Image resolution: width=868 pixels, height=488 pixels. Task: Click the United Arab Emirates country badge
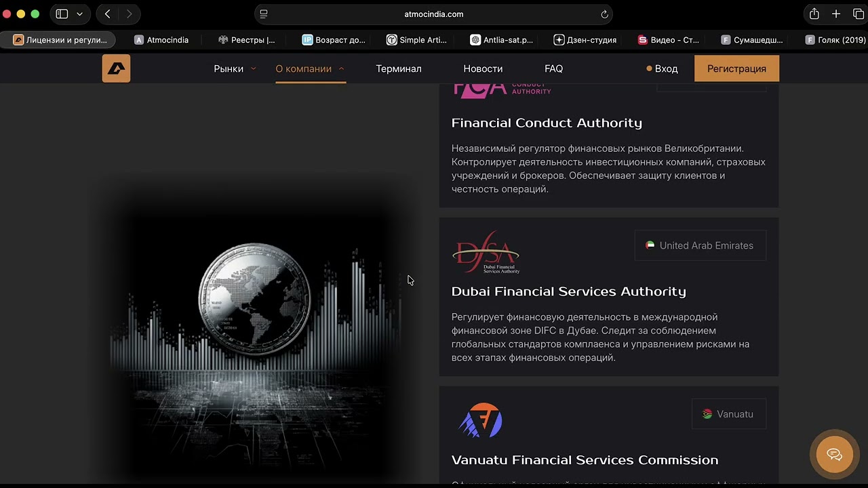point(700,245)
